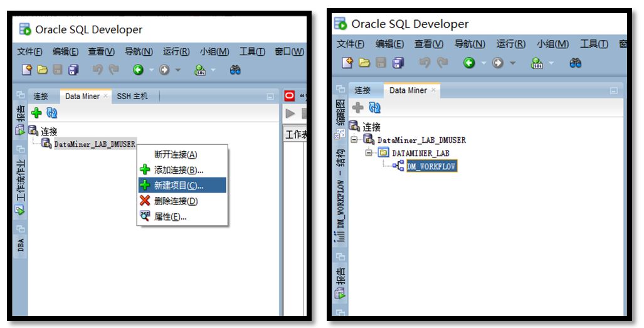The height and width of the screenshot is (328, 644).
Task: Click grey Forward arrow in right window
Action: pos(497,62)
